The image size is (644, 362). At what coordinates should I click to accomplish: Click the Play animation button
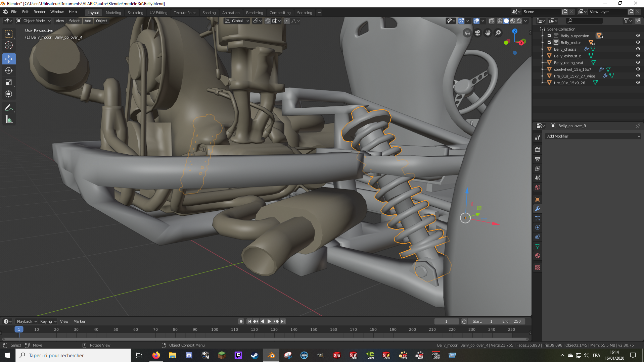tap(269, 321)
